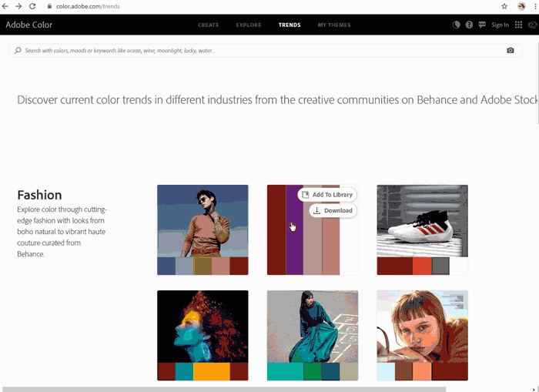Go back using browser back arrow

click(x=5, y=6)
